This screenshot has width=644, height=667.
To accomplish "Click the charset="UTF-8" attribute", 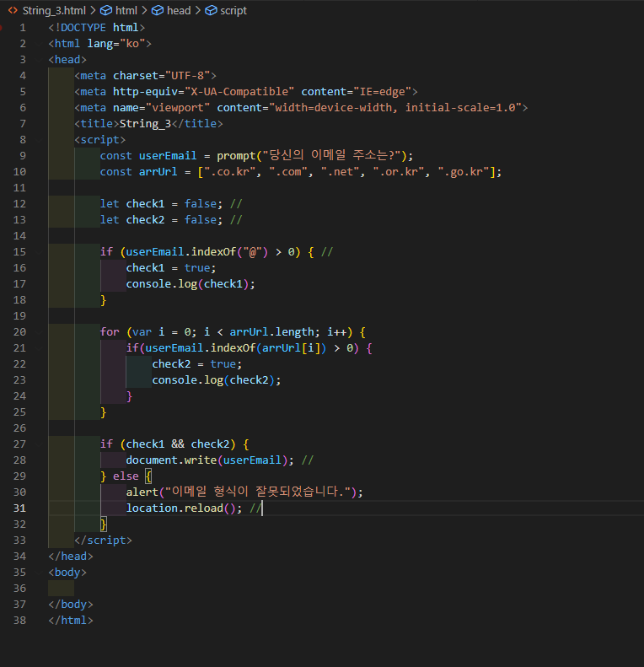I will tap(161, 76).
